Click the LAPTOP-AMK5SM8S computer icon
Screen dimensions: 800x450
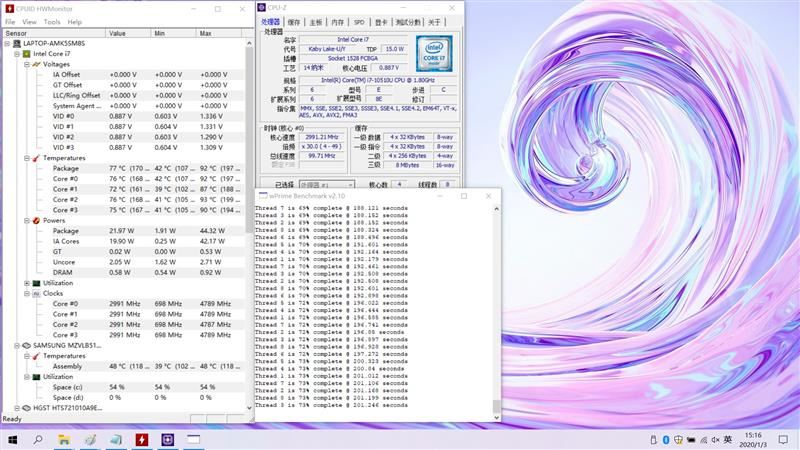[17, 43]
